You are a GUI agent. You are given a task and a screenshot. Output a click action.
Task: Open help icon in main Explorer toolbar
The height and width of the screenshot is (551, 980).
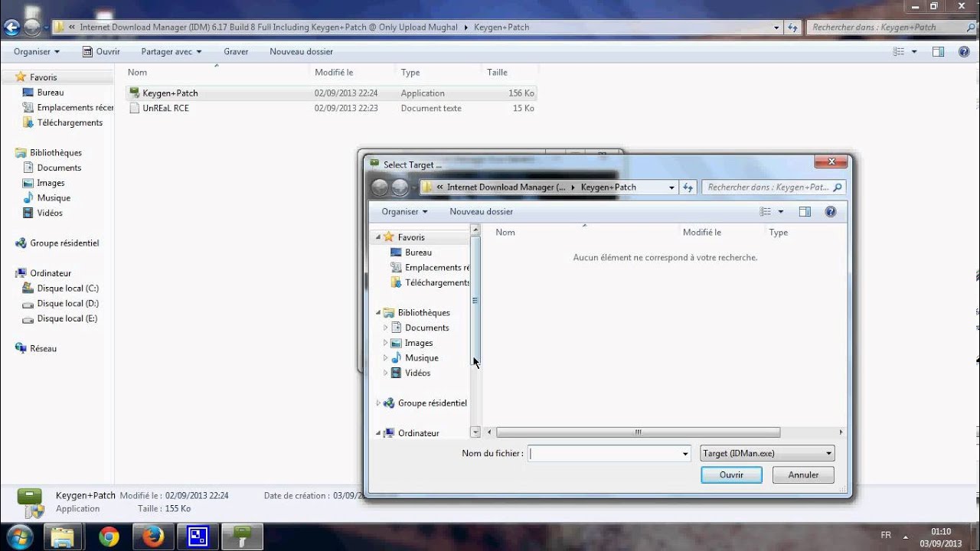pos(965,52)
